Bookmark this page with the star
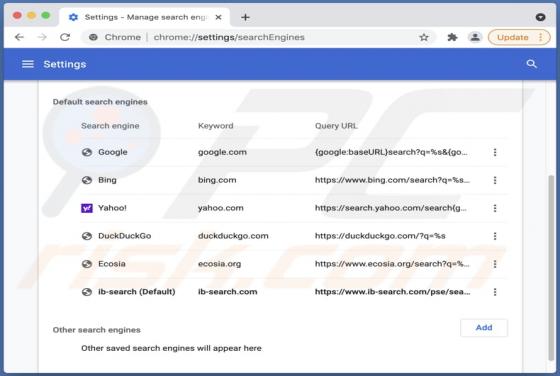The height and width of the screenshot is (376, 560). click(424, 37)
